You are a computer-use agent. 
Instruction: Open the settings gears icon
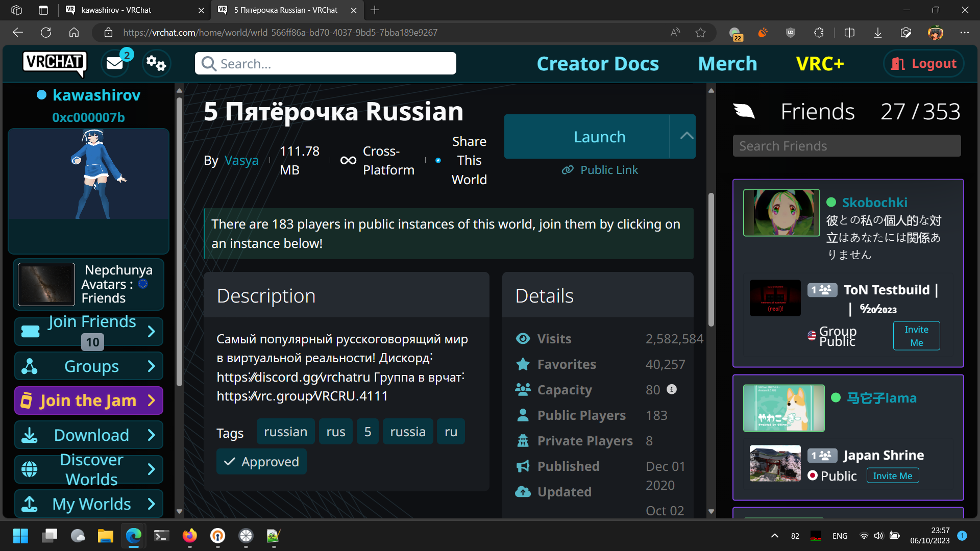coord(156,63)
